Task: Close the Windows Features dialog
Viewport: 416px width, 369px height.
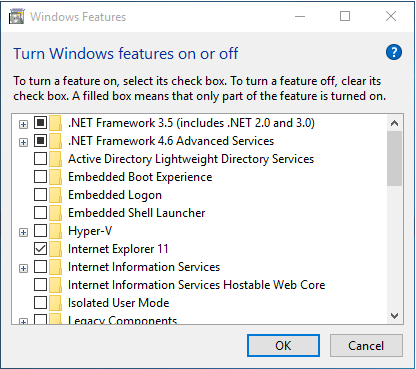Action: (391, 16)
